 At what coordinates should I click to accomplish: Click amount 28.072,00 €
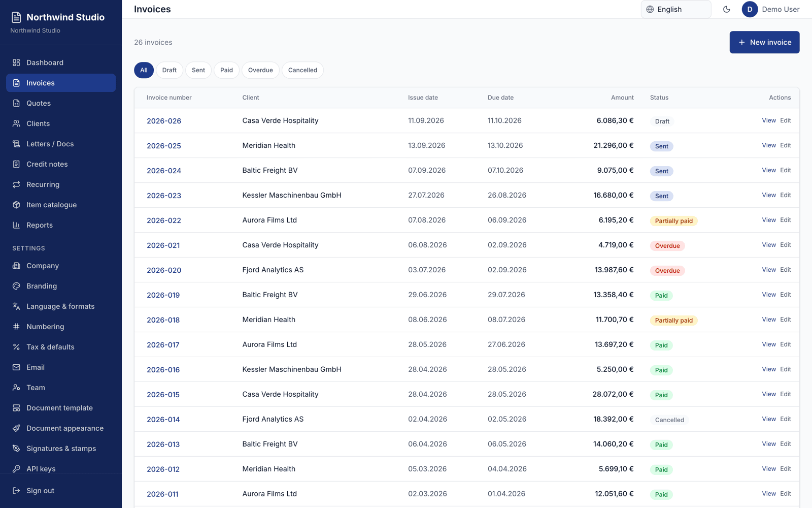(613, 394)
